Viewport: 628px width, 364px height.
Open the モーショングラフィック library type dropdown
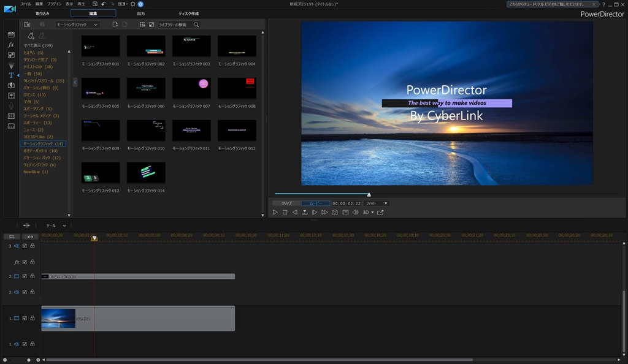click(x=77, y=25)
